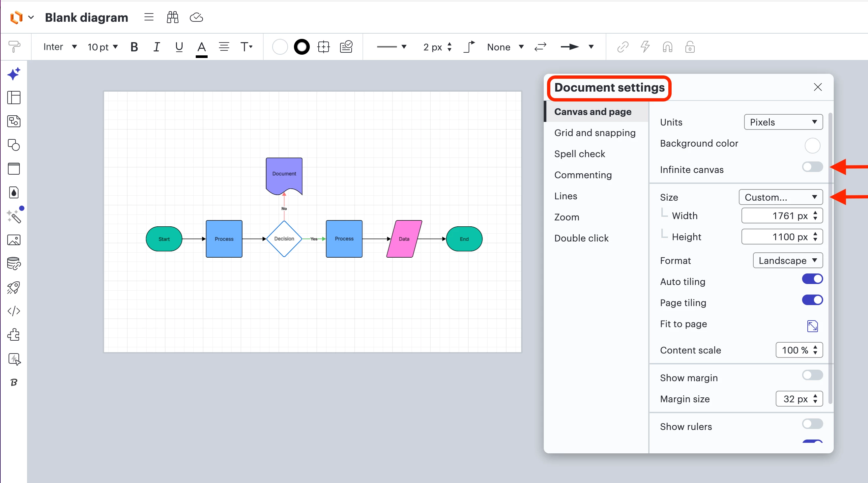Enable the Infinite canvas toggle
The image size is (868, 483).
coord(812,167)
